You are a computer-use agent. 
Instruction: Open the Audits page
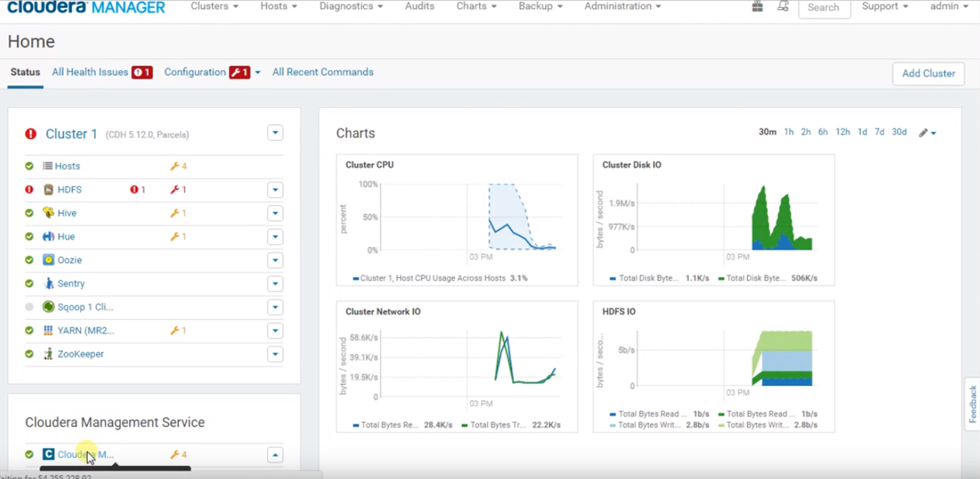click(x=419, y=6)
